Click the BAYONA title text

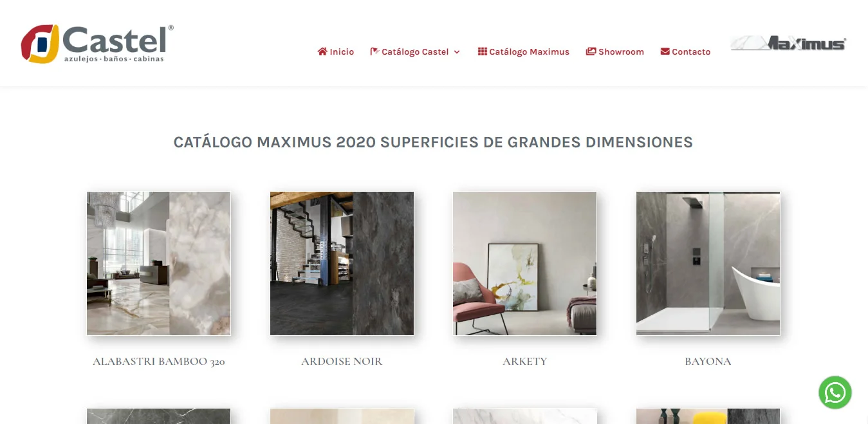coord(708,362)
